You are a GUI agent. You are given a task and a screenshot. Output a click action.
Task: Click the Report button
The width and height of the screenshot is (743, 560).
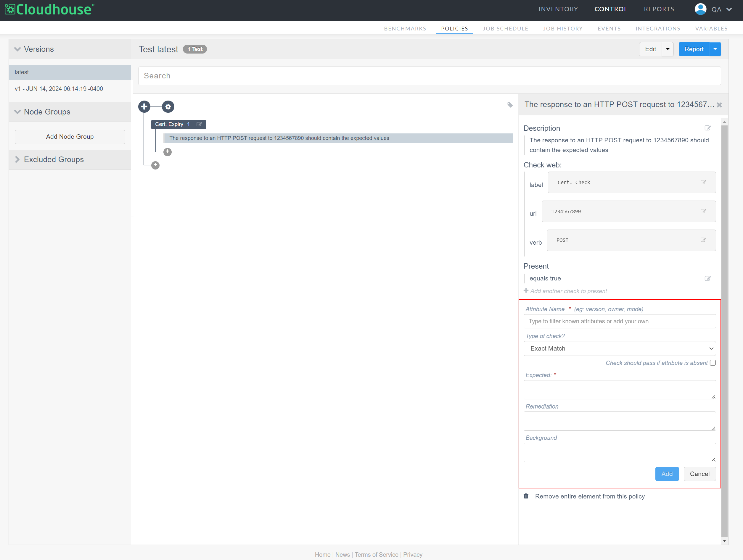pyautogui.click(x=694, y=49)
